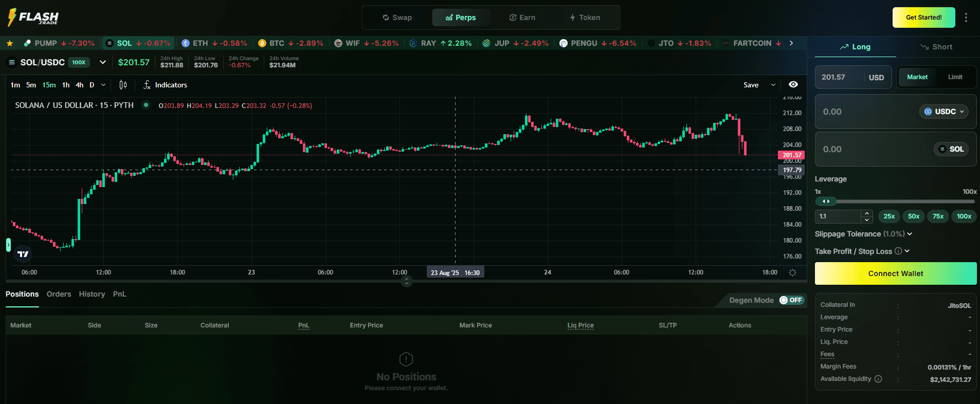980x404 pixels.
Task: Select the 4h timeframe
Action: (x=79, y=85)
